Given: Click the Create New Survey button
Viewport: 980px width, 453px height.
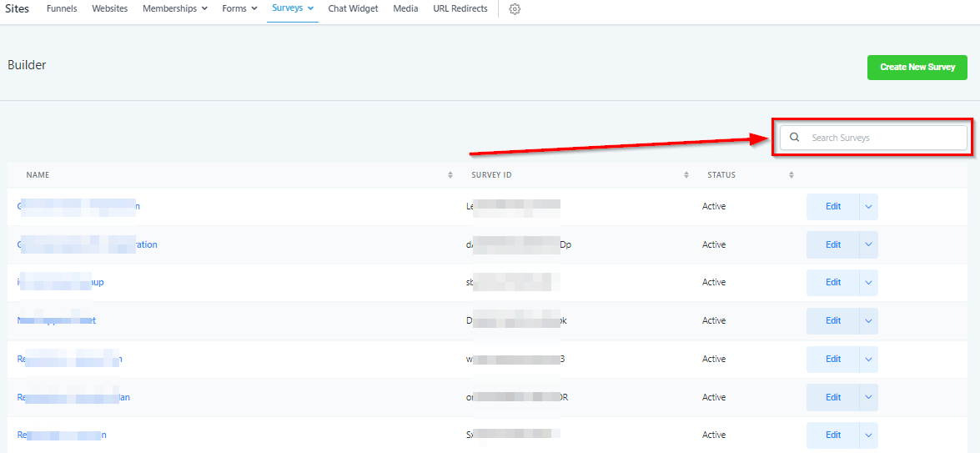Looking at the screenshot, I should tap(917, 68).
